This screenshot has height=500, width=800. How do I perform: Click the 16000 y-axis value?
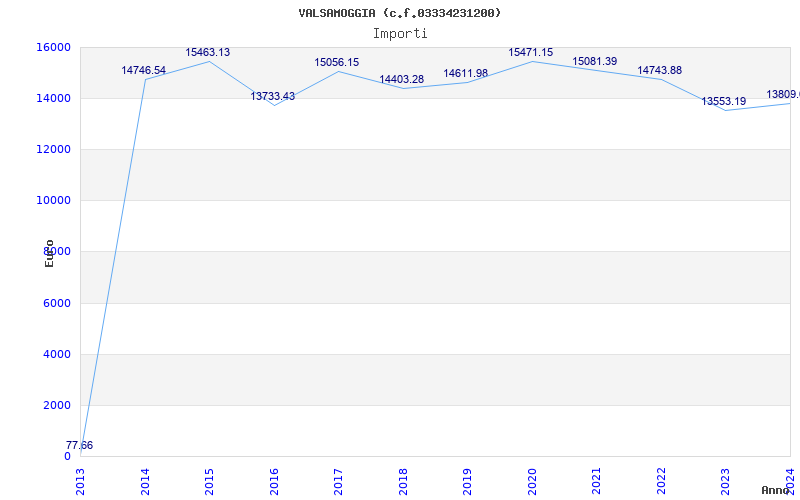click(x=53, y=47)
